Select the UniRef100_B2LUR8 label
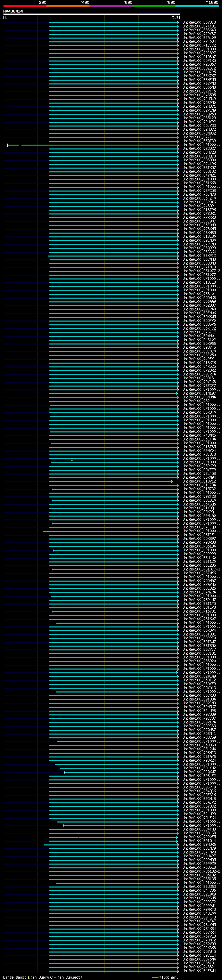The image size is (222, 980). (x=199, y=711)
